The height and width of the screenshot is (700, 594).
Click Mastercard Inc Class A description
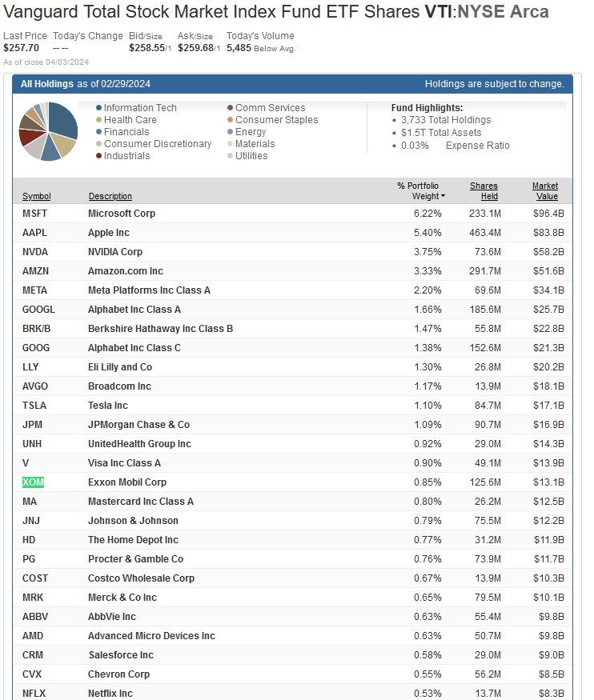point(141,502)
